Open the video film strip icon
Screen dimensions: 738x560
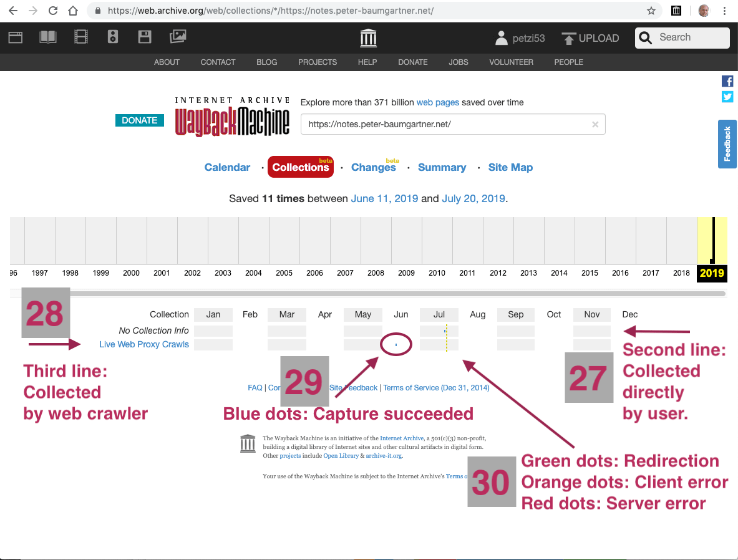[81, 37]
